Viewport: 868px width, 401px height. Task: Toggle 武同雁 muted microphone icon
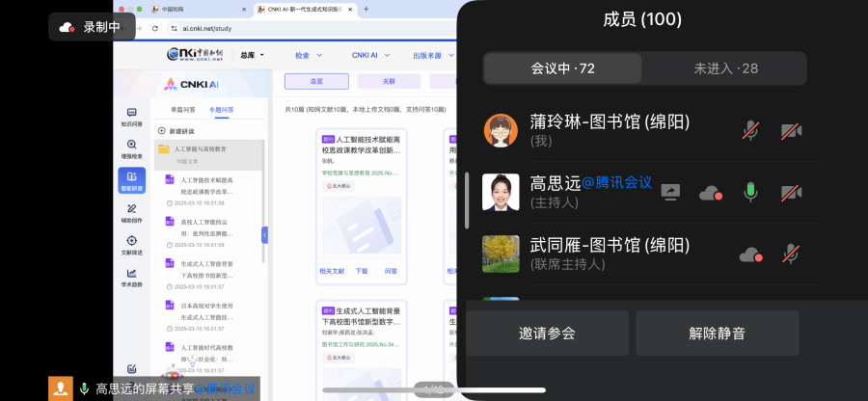pos(791,254)
